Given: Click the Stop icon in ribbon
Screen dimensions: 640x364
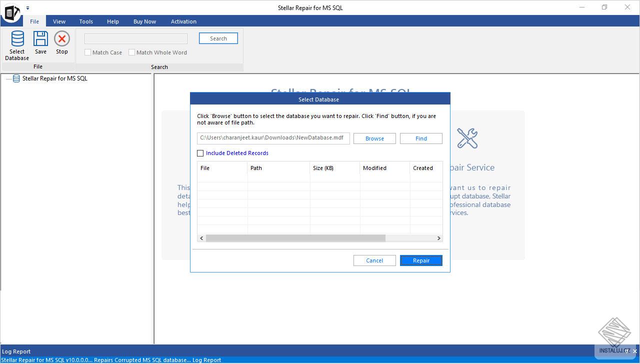Looking at the screenshot, I should pos(62,39).
